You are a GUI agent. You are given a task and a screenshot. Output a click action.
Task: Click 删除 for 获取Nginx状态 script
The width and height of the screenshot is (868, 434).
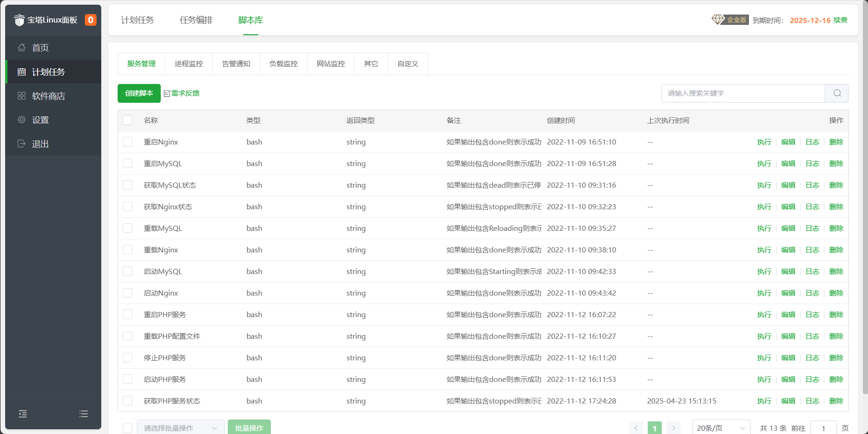[x=836, y=206]
